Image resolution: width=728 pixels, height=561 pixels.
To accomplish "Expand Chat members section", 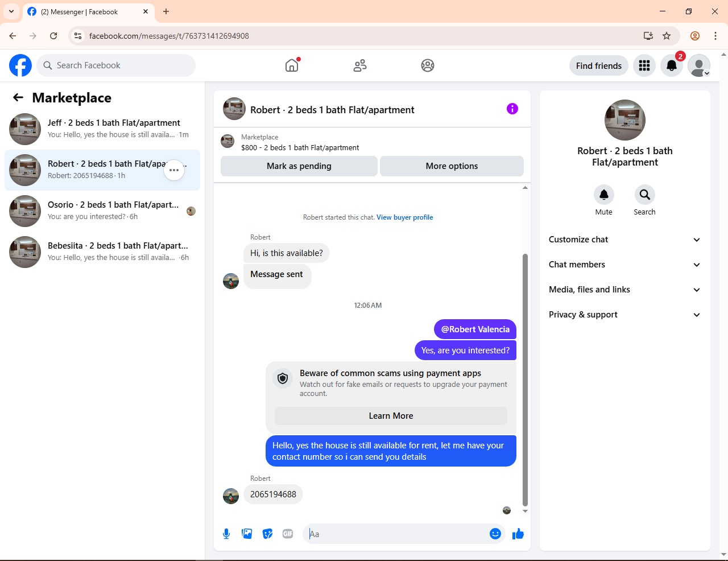I will (x=625, y=265).
